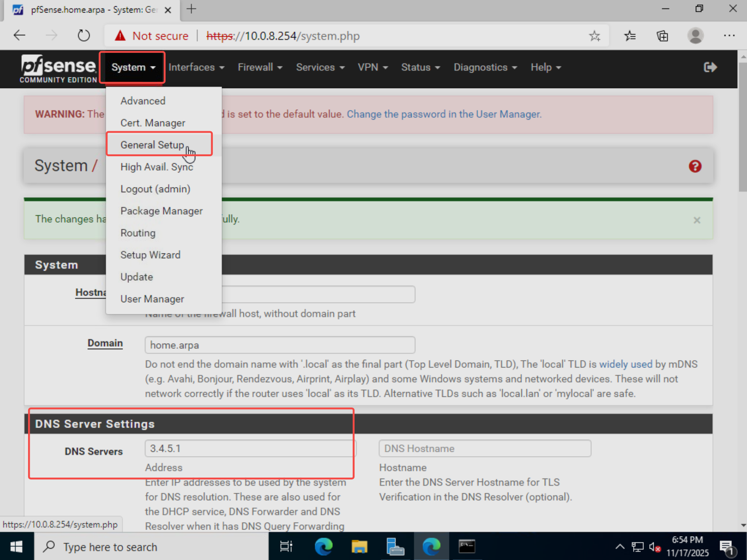This screenshot has width=747, height=560.
Task: Click the logout arrow icon in navbar
Action: point(710,67)
